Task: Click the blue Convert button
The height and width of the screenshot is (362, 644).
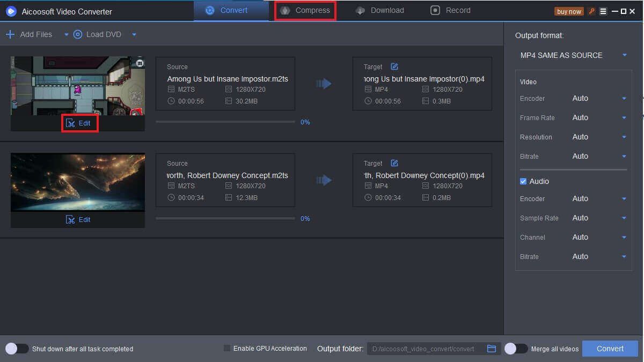Action: pos(610,349)
